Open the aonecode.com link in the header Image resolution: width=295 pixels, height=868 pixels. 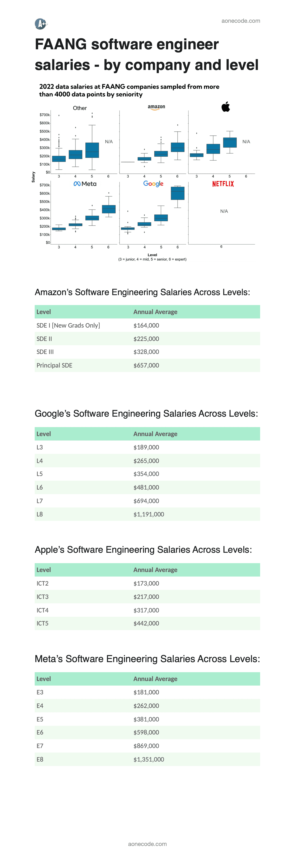click(241, 21)
